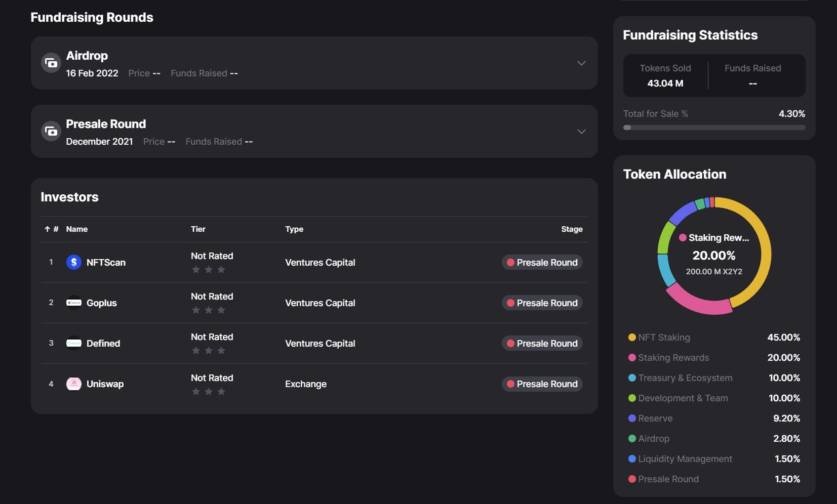The height and width of the screenshot is (504, 837).
Task: Select Staking Rewards legend entry
Action: pos(673,358)
